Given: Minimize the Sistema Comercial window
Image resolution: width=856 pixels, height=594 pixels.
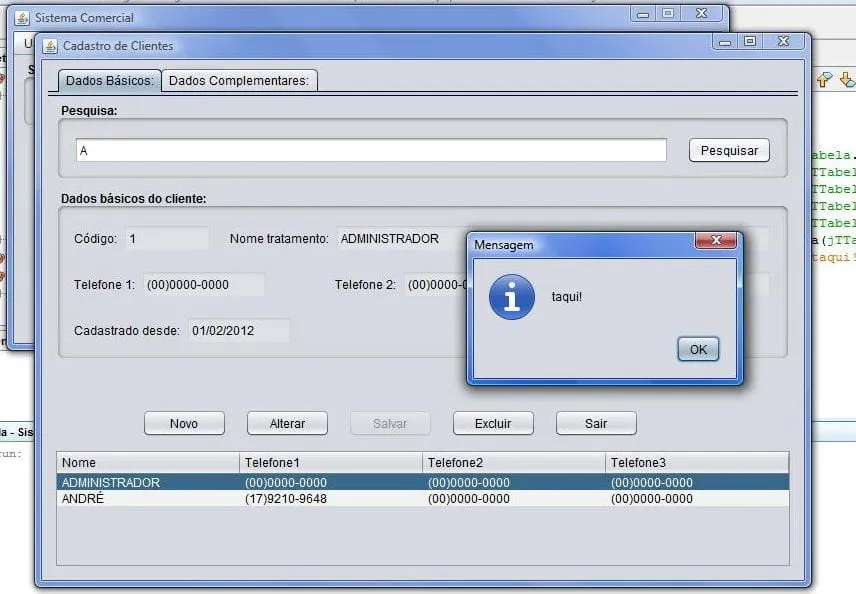Looking at the screenshot, I should [x=643, y=14].
